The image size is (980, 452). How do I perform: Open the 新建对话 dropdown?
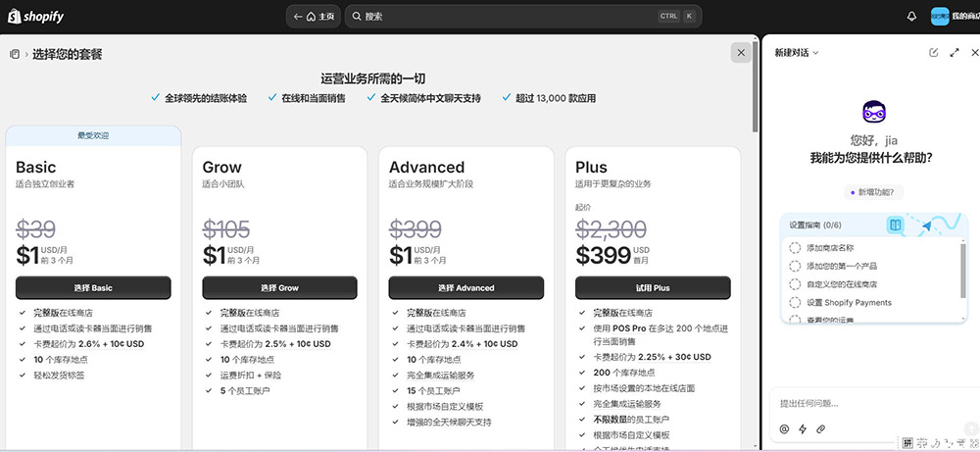click(x=797, y=52)
